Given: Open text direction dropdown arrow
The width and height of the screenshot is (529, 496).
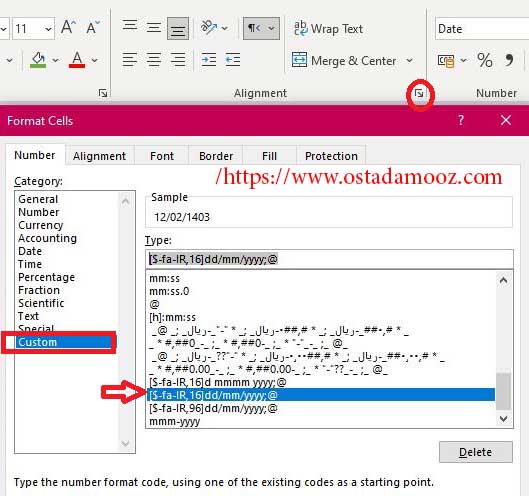Looking at the screenshot, I should coord(272,28).
